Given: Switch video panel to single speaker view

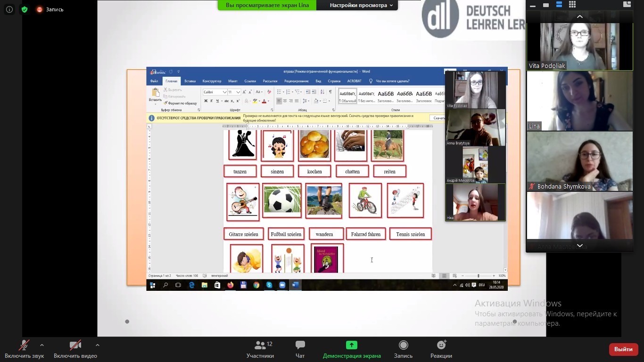Looking at the screenshot, I should (x=546, y=5).
